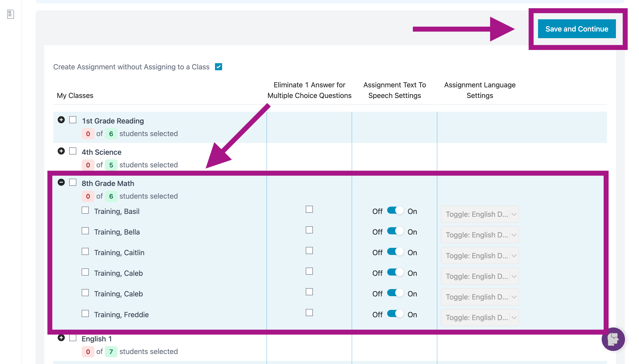Click the My Classes column header

[75, 96]
